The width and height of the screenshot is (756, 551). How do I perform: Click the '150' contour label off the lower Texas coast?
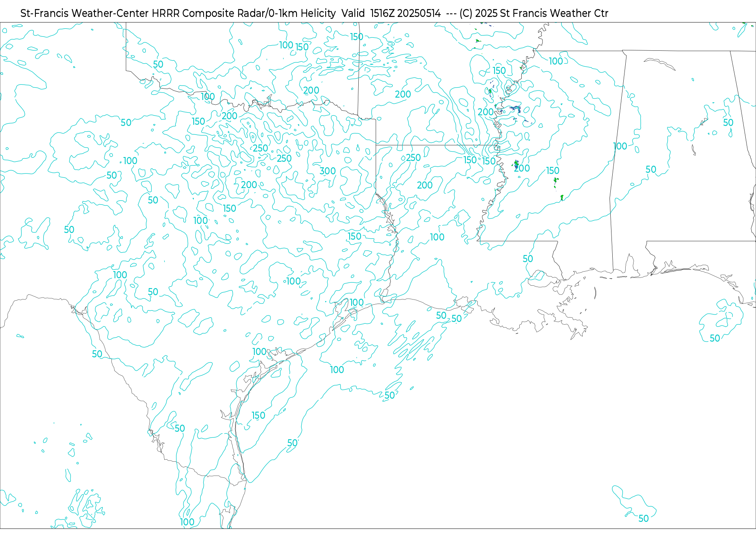(258, 416)
